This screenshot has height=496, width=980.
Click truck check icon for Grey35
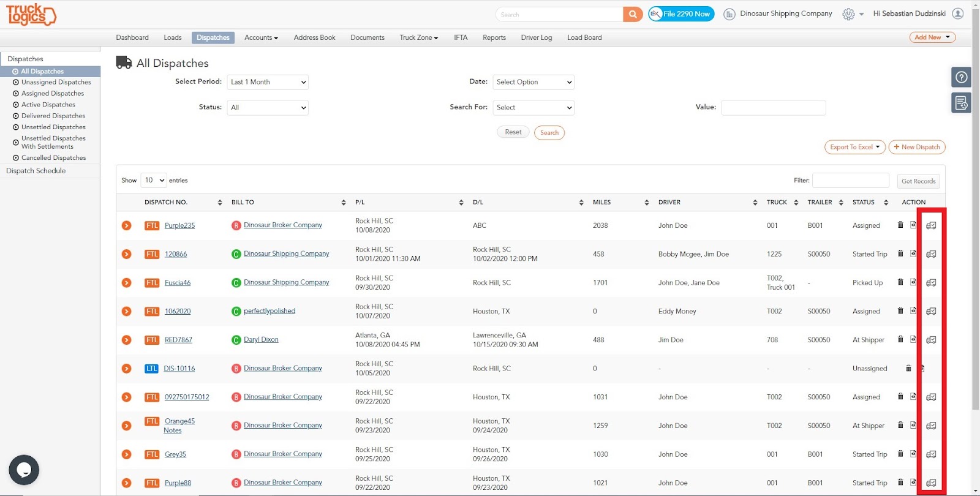pos(931,454)
